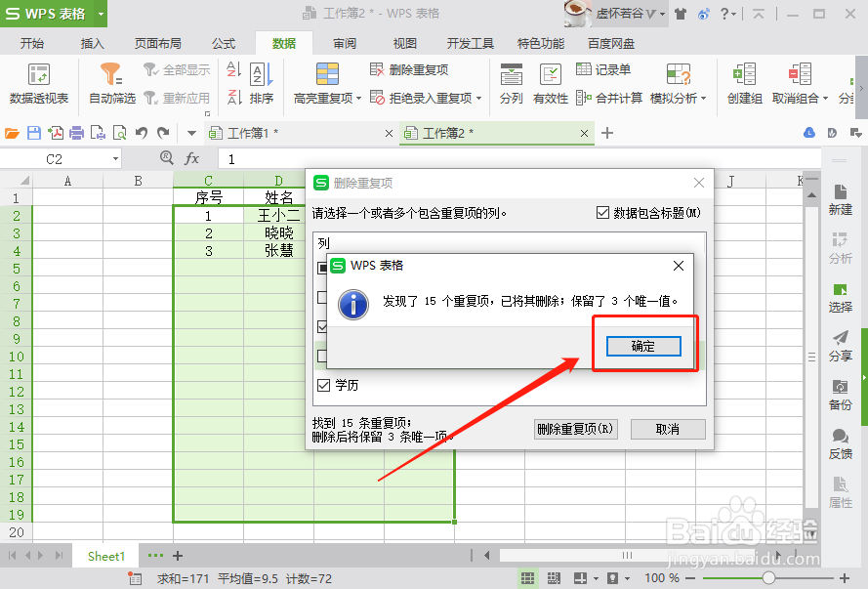Save the workbook with the disk icon
The width and height of the screenshot is (868, 589).
(x=34, y=133)
